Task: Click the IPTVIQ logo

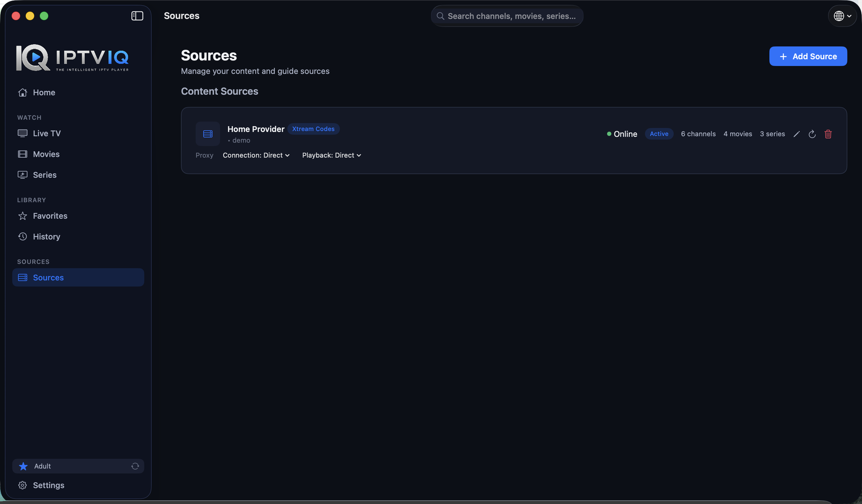Action: (72, 58)
